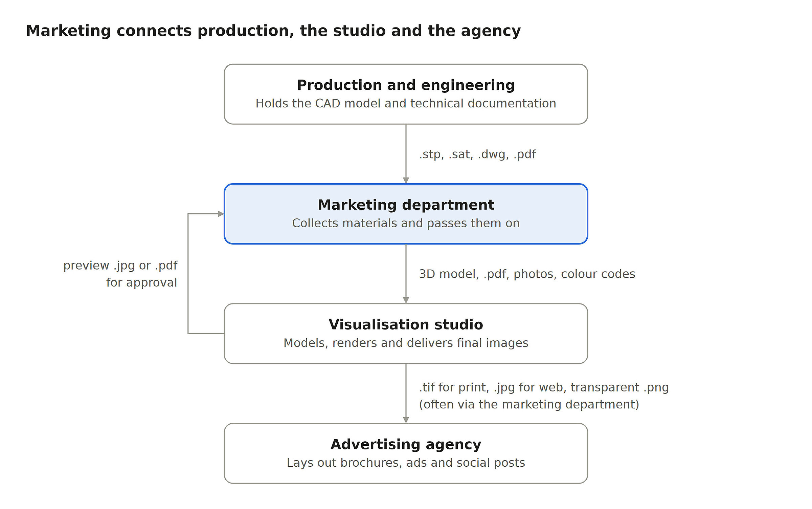The image size is (812, 509).
Task: Select the Advertising agency heading
Action: 406,444
